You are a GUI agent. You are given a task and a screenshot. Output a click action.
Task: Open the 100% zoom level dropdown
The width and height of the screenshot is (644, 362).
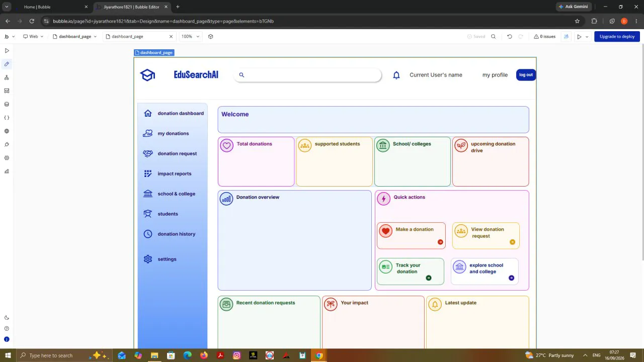(190, 37)
